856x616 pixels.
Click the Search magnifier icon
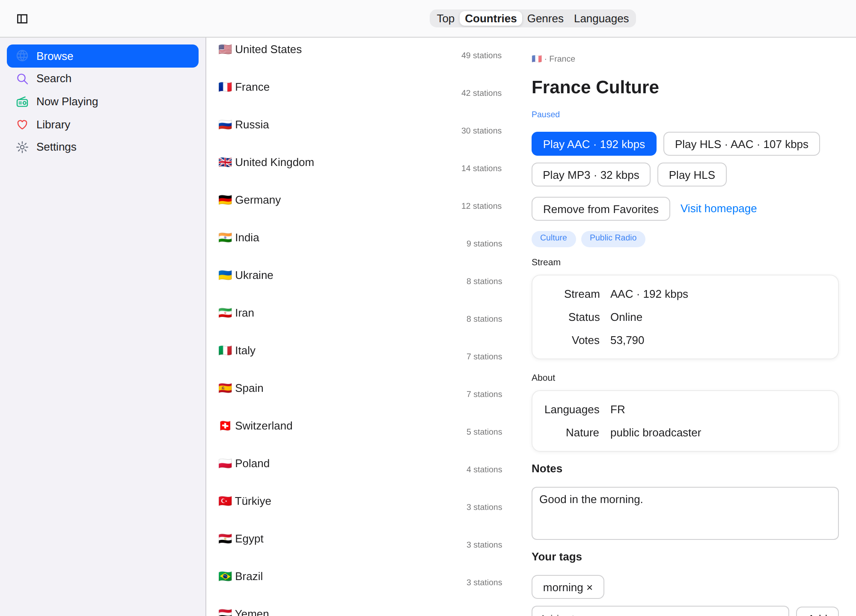coord(22,79)
